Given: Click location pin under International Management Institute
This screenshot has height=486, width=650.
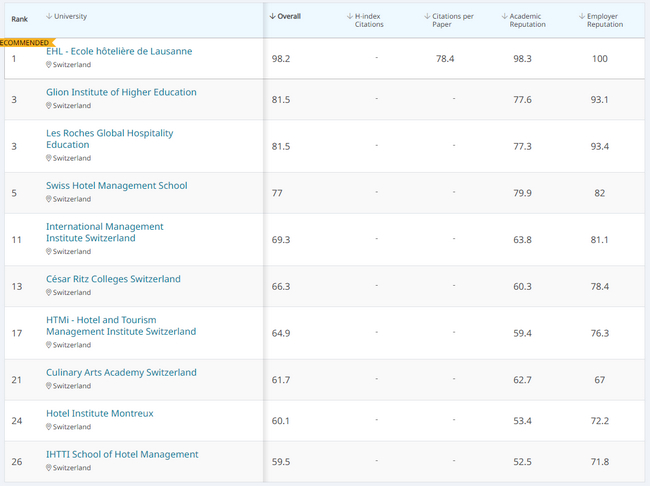Looking at the screenshot, I should coord(49,251).
